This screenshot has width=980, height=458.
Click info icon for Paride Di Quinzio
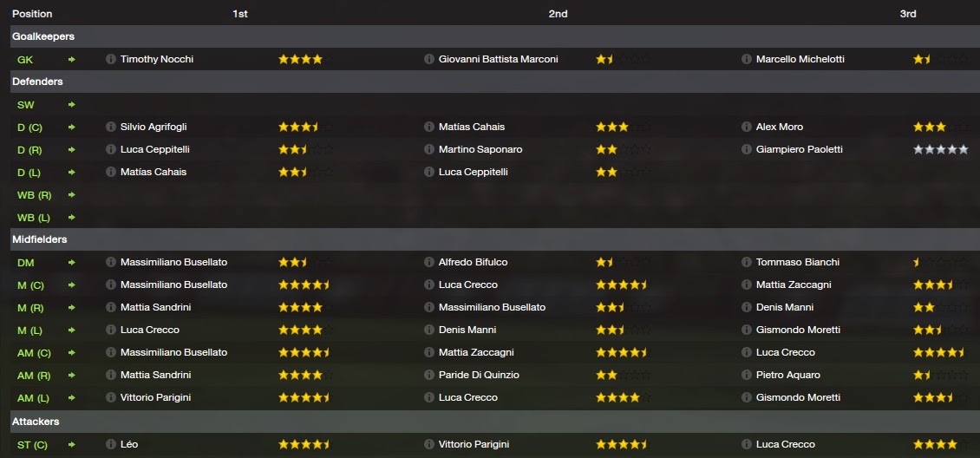428,375
